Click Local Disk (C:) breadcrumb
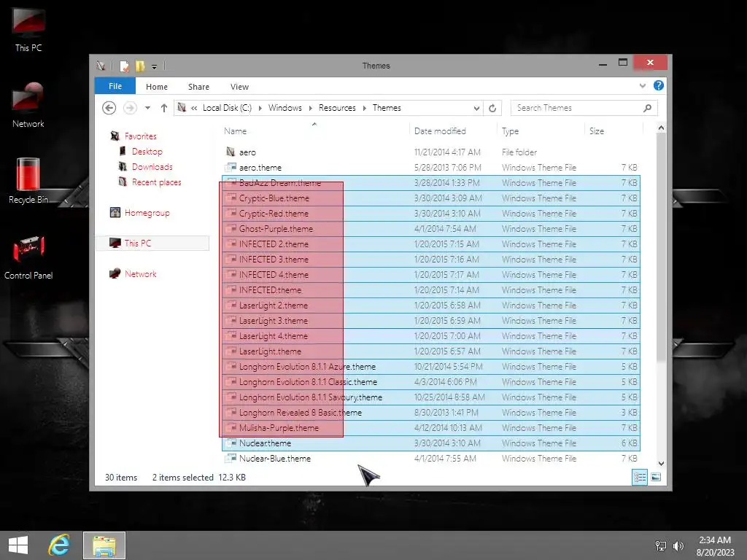The image size is (747, 560). 227,108
